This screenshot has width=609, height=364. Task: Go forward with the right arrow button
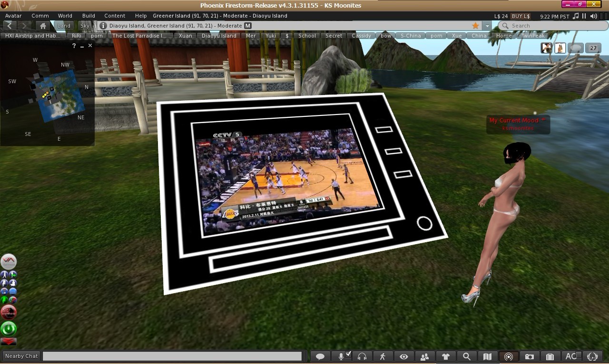click(x=24, y=26)
